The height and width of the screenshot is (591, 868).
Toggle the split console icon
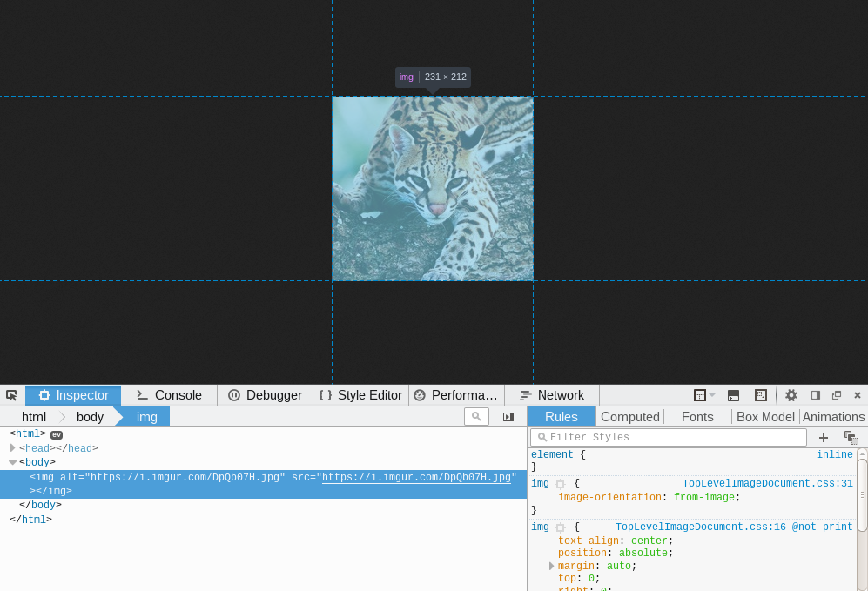733,395
